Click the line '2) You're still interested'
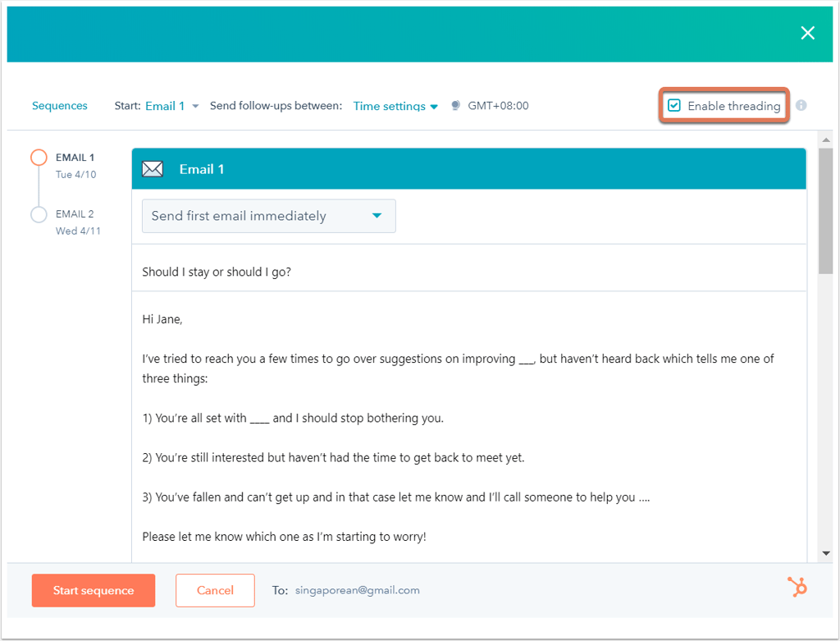 [333, 458]
